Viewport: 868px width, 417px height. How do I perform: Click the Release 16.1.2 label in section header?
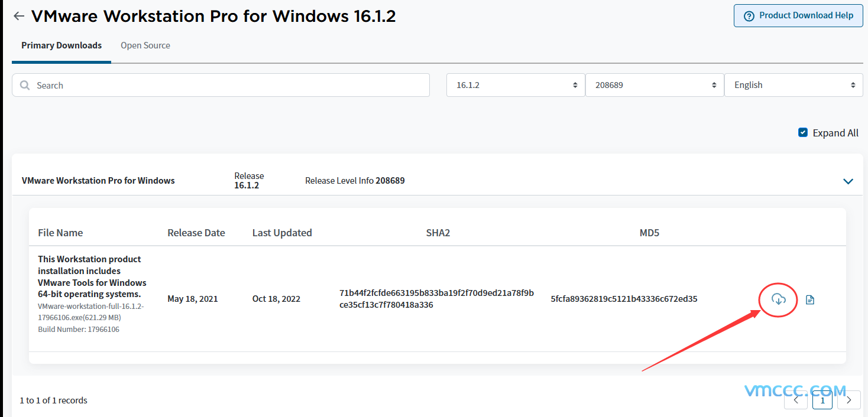tap(249, 181)
